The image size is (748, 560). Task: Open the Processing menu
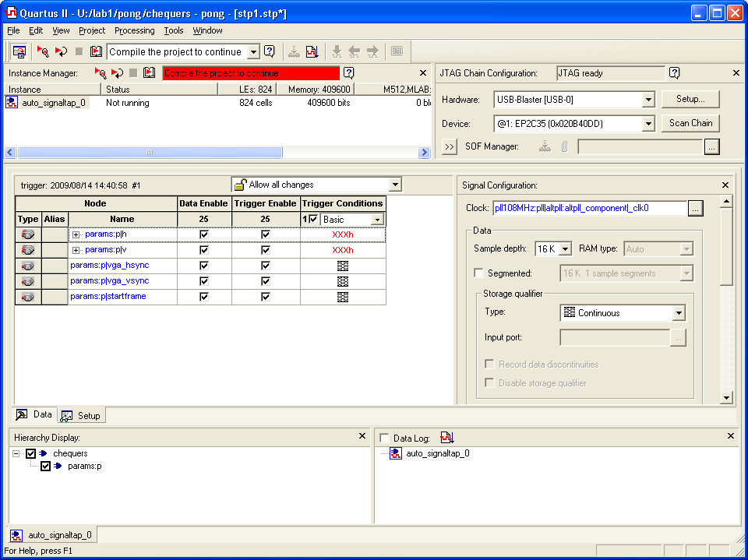coord(134,30)
